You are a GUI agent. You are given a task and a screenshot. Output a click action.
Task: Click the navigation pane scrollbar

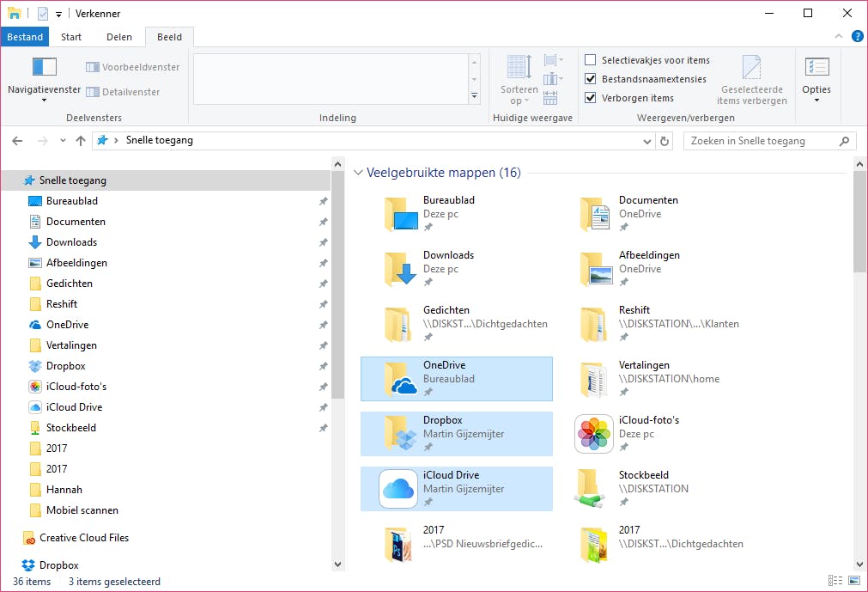[x=337, y=284]
